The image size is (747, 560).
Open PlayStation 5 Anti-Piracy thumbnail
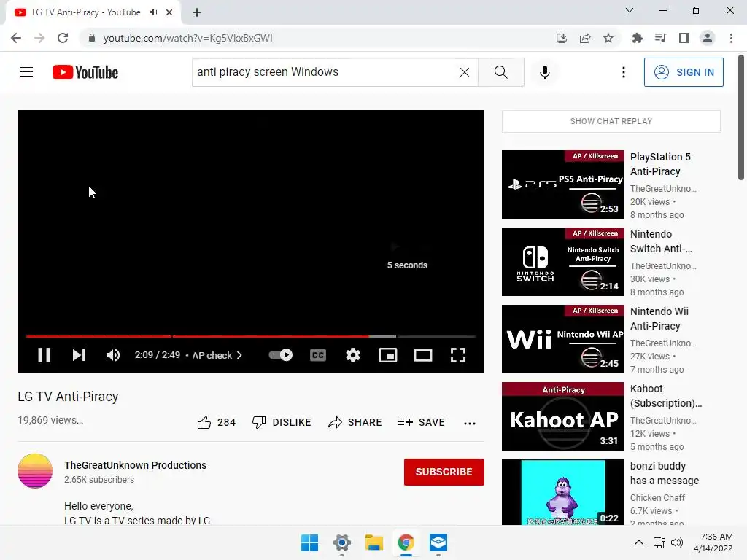(563, 184)
